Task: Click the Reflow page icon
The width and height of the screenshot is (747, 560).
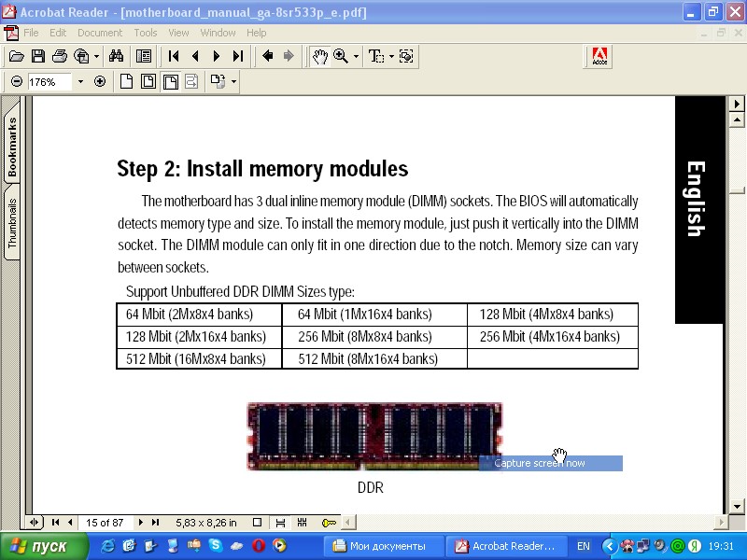Action: 191,81
